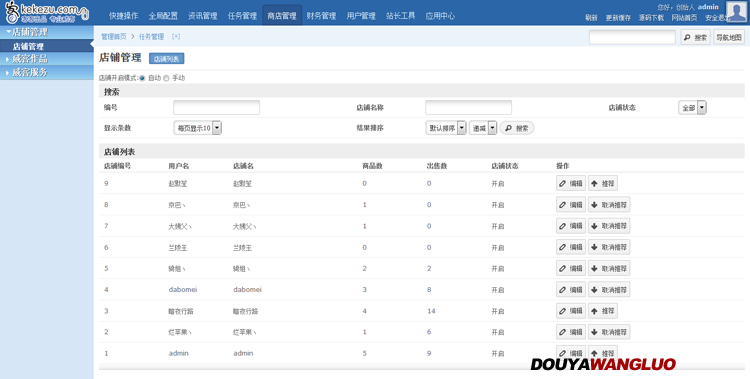
Task: Click the 更新缓存 link
Action: click(x=618, y=18)
